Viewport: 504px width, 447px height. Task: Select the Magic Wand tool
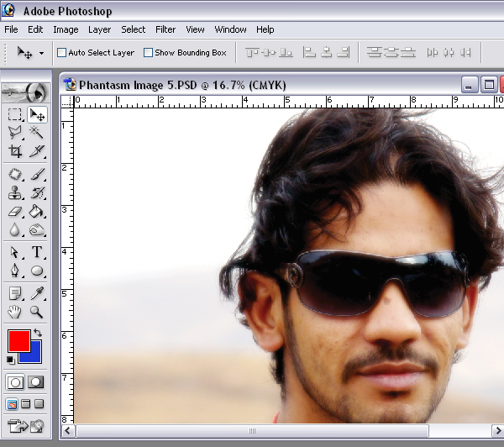click(x=37, y=132)
